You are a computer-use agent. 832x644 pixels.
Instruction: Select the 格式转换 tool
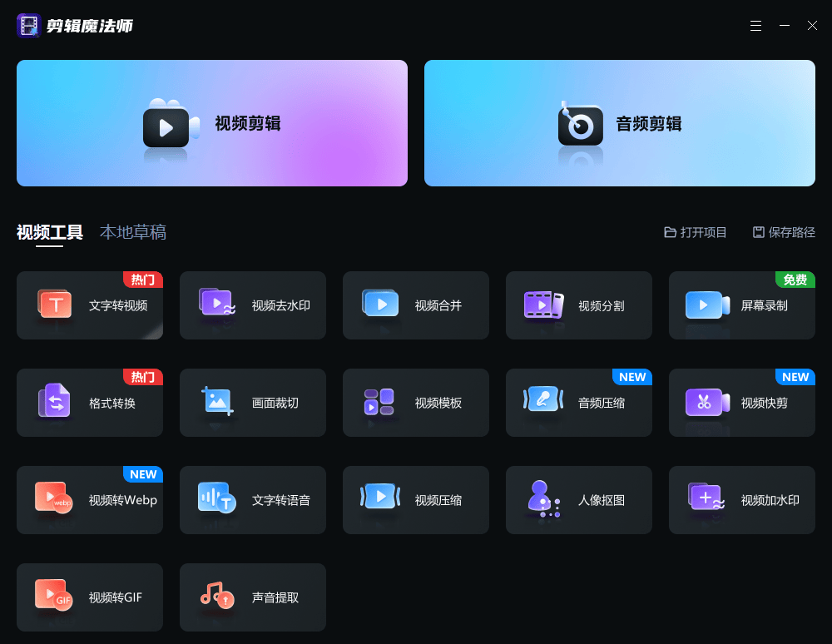tap(89, 403)
